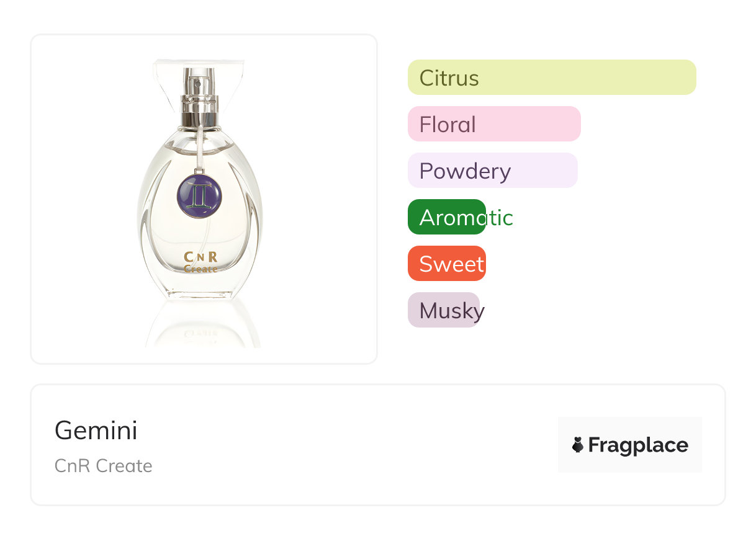Open the CnR Create brand name under Gemini
This screenshot has height=536, width=756.
(104, 466)
